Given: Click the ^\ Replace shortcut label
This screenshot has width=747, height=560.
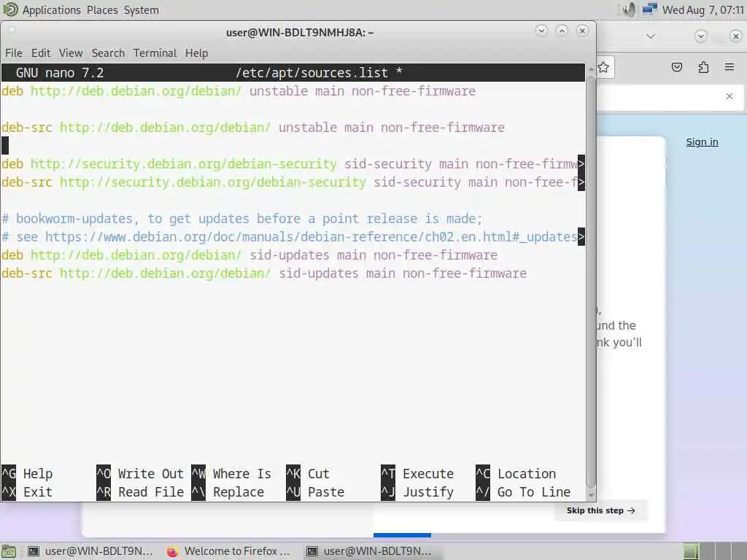Looking at the screenshot, I should click(228, 492).
